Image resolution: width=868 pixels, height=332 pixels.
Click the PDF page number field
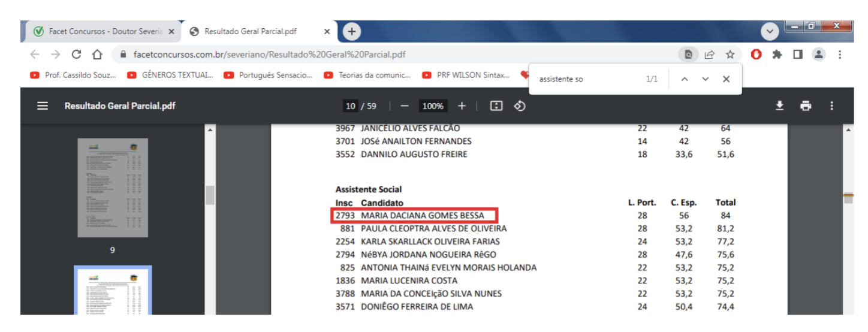[x=351, y=106]
